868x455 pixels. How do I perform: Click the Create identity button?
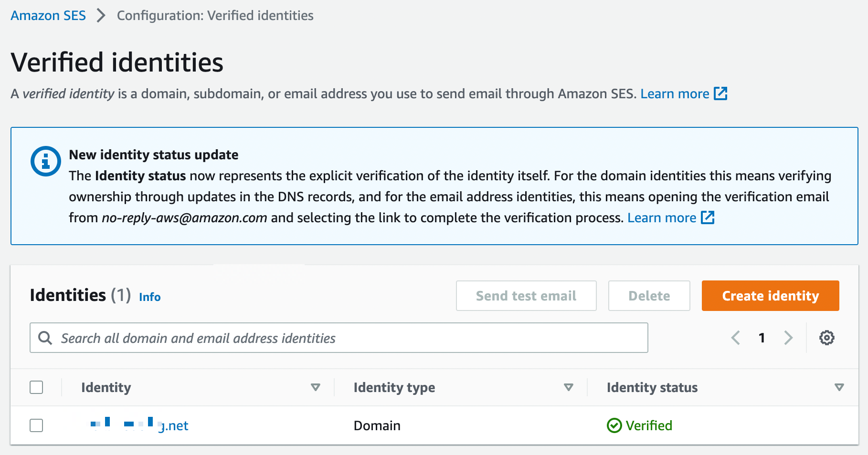[x=770, y=296]
